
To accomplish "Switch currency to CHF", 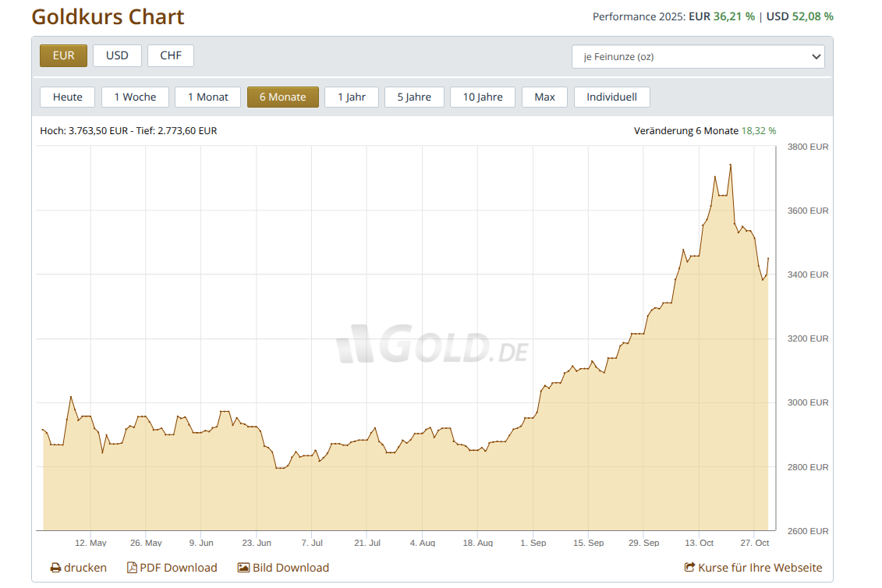I will pyautogui.click(x=171, y=56).
